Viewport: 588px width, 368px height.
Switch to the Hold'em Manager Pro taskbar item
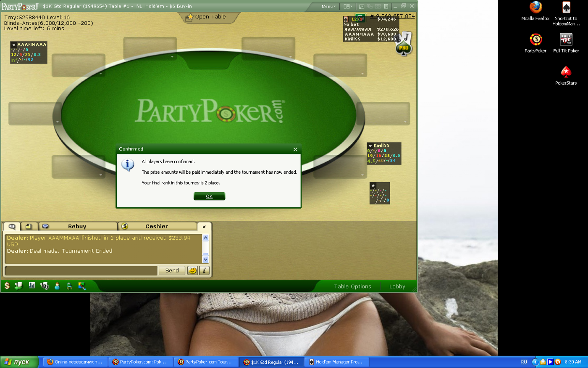[336, 362]
